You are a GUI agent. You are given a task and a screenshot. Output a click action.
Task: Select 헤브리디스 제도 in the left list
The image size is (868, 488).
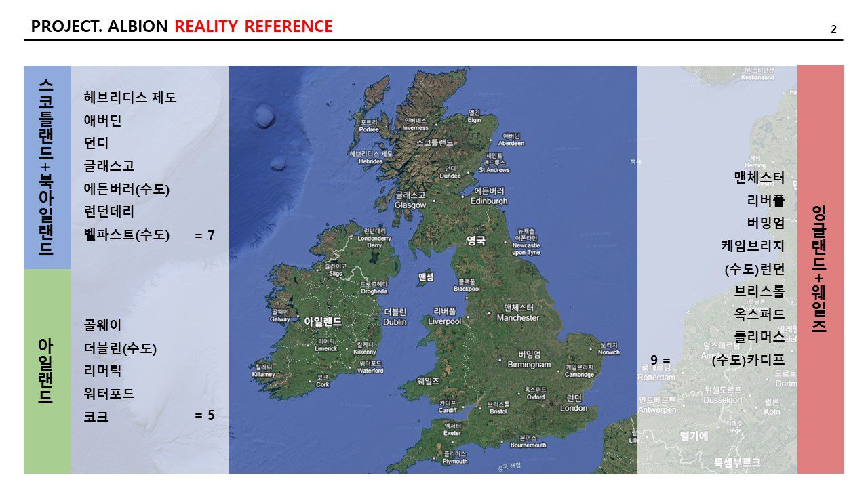pyautogui.click(x=130, y=98)
